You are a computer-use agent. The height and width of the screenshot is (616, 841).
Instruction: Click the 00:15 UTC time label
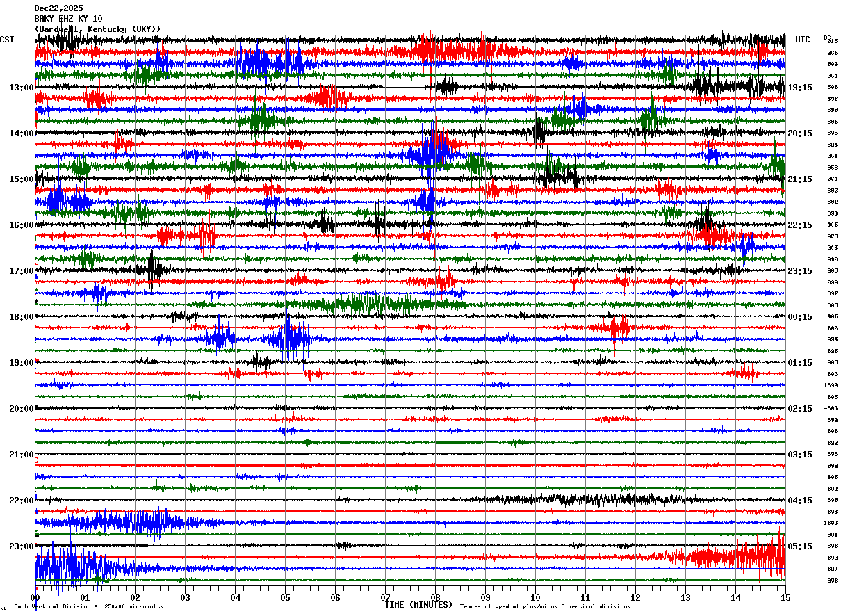(x=800, y=317)
